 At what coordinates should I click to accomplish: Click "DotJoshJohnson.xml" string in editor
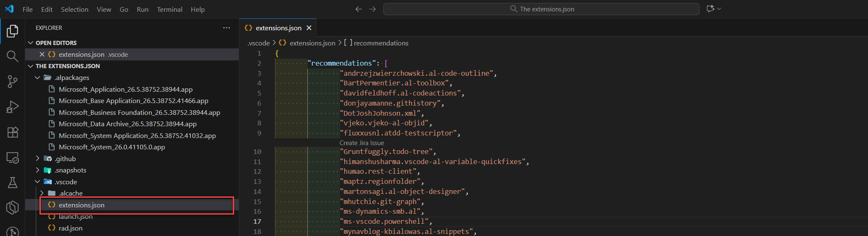(380, 113)
